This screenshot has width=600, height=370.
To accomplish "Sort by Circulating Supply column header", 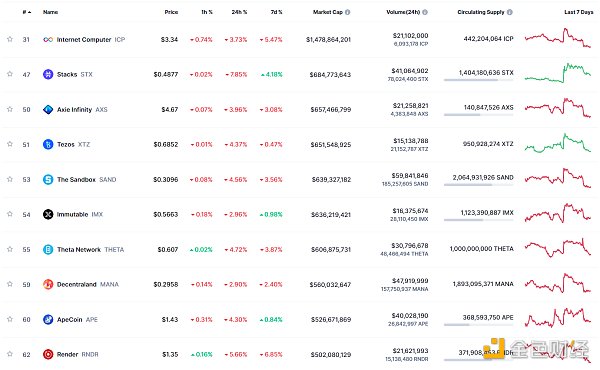I will (481, 12).
